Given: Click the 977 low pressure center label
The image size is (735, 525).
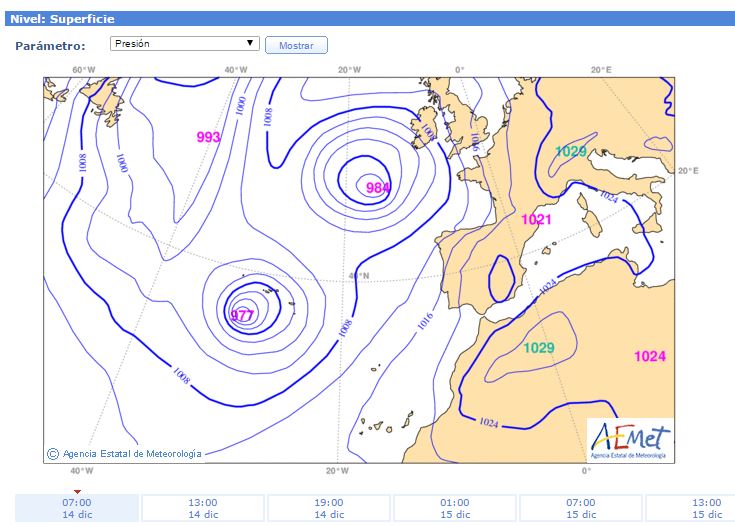Looking at the screenshot, I should click(243, 315).
